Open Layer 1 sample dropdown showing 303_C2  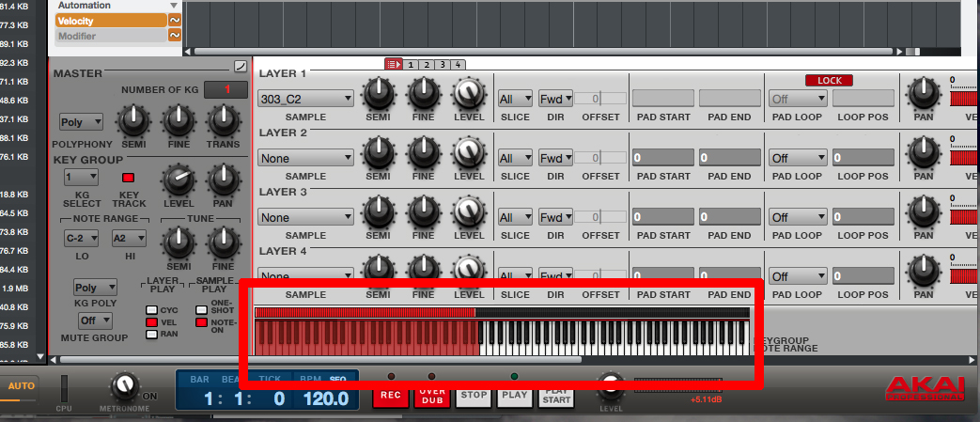pos(306,98)
